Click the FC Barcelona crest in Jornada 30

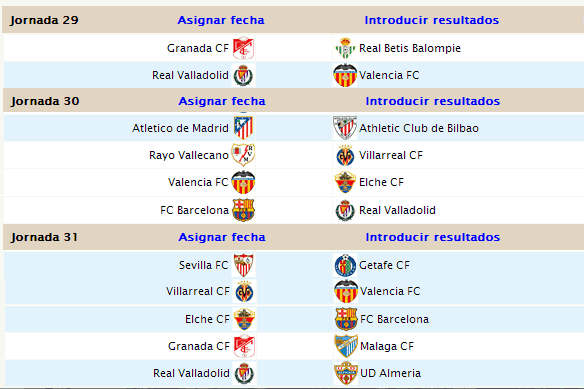[243, 210]
